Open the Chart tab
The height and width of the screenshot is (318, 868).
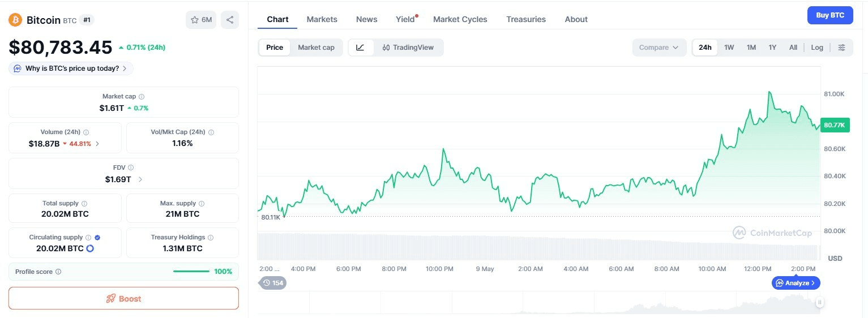(x=277, y=19)
